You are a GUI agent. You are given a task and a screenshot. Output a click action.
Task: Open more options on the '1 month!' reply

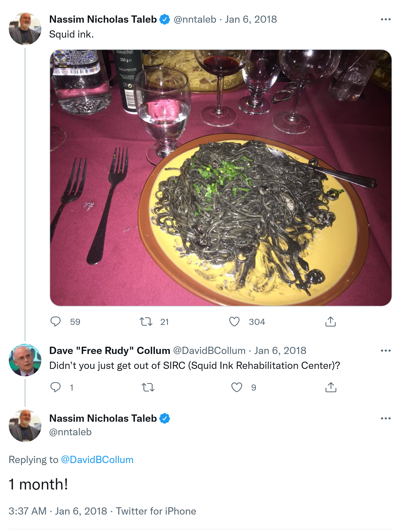point(385,419)
